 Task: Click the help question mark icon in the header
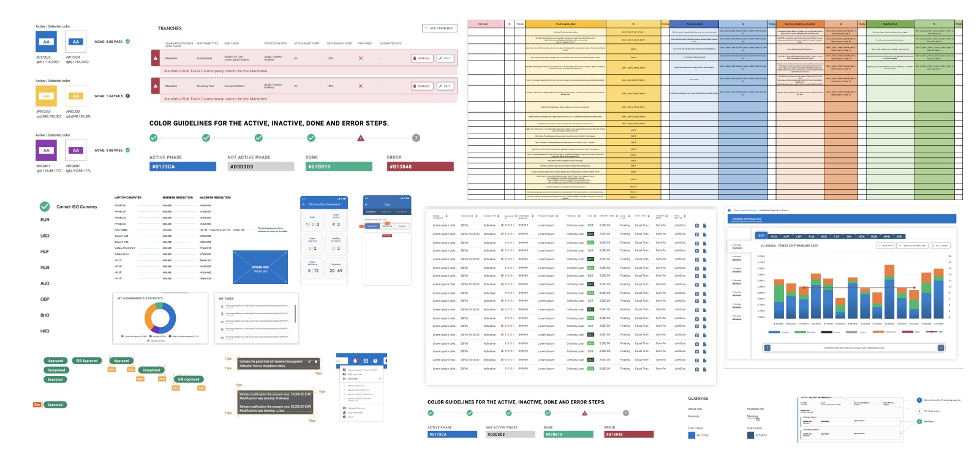pyautogui.click(x=376, y=361)
